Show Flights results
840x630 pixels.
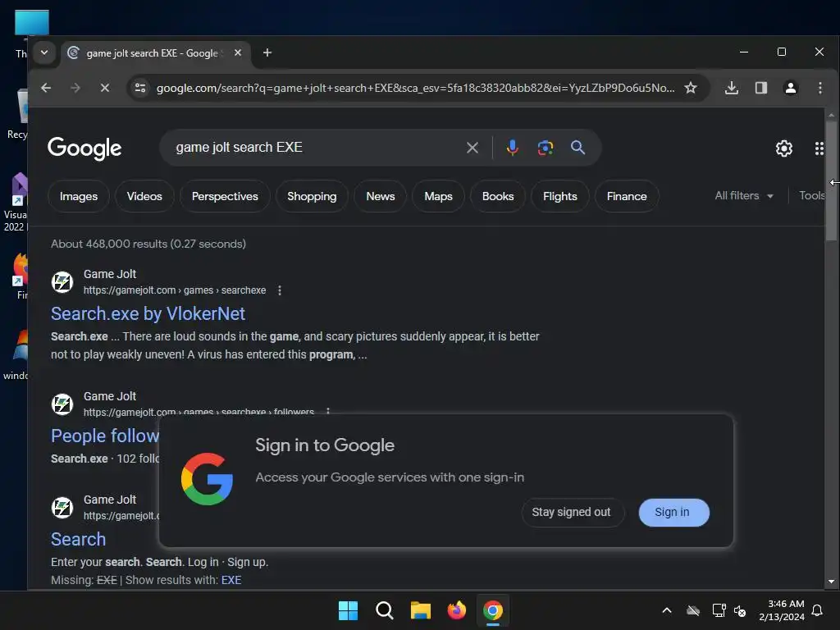click(x=559, y=196)
